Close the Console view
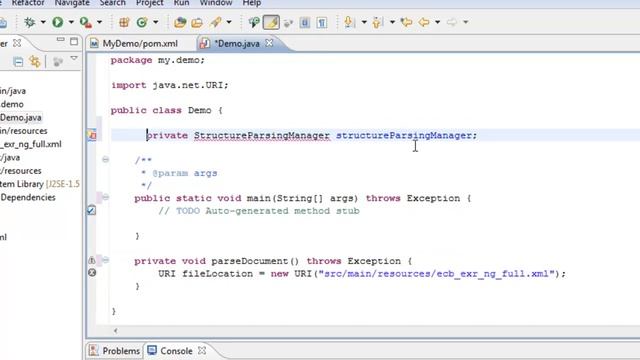This screenshot has height=360, width=640. [202, 350]
